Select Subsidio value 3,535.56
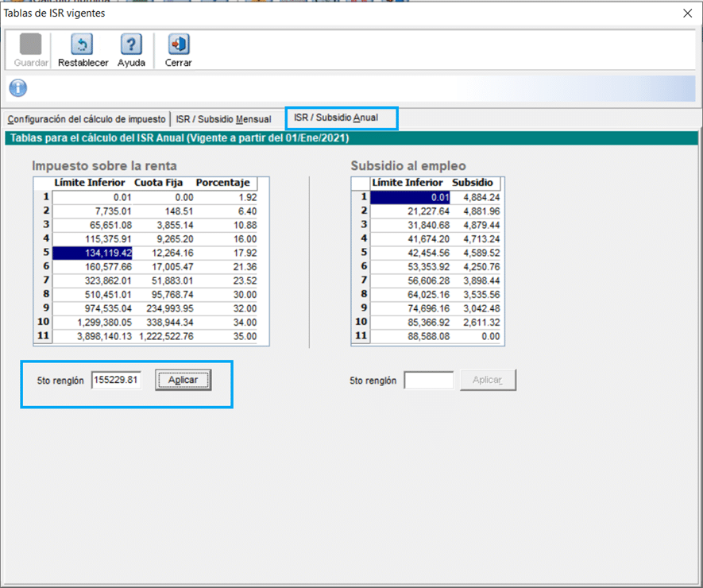This screenshot has height=588, width=703. click(475, 295)
